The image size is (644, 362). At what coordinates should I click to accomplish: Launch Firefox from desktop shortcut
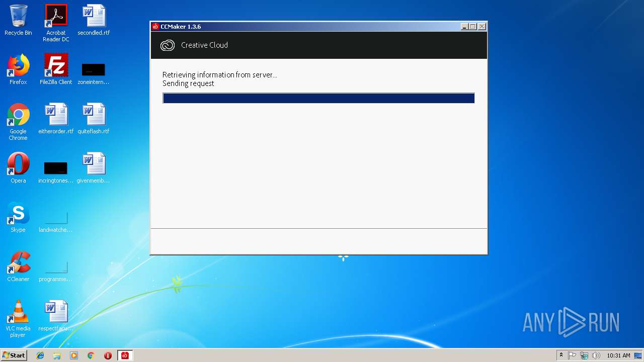(x=18, y=69)
